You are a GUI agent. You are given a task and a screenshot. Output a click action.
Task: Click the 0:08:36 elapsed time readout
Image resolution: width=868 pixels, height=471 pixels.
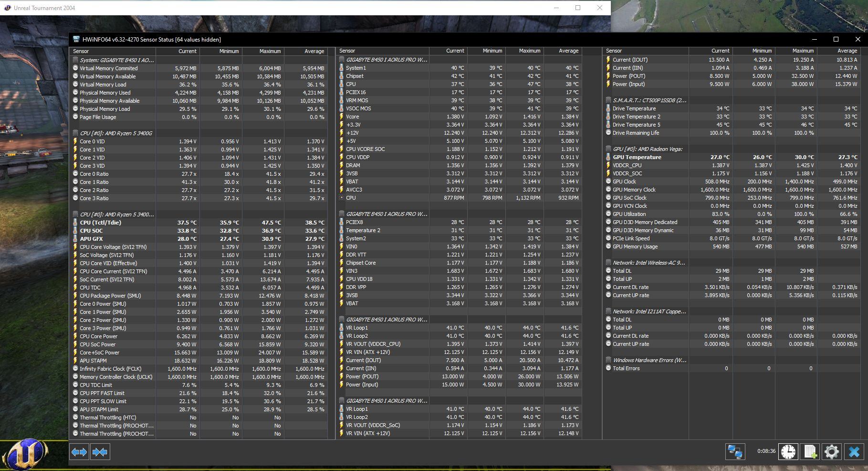point(766,451)
